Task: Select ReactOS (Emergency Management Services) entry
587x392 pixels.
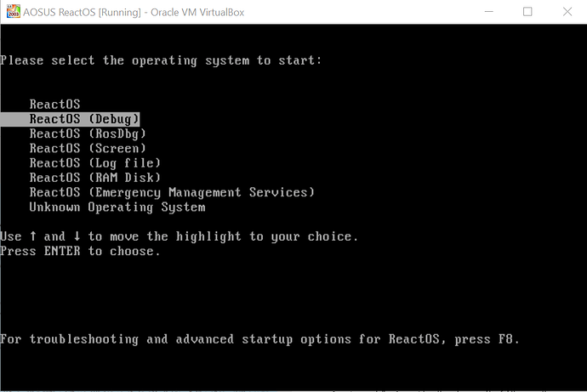Action: (x=172, y=192)
